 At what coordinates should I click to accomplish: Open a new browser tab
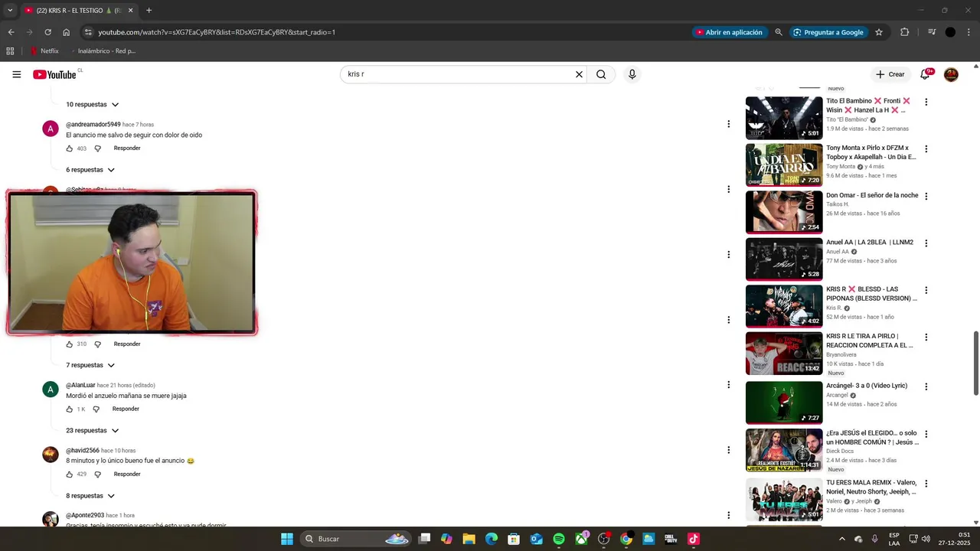click(x=149, y=11)
